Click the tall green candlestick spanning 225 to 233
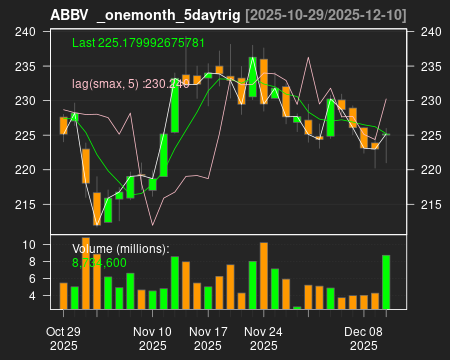This screenshot has width=450, height=360. [x=175, y=106]
